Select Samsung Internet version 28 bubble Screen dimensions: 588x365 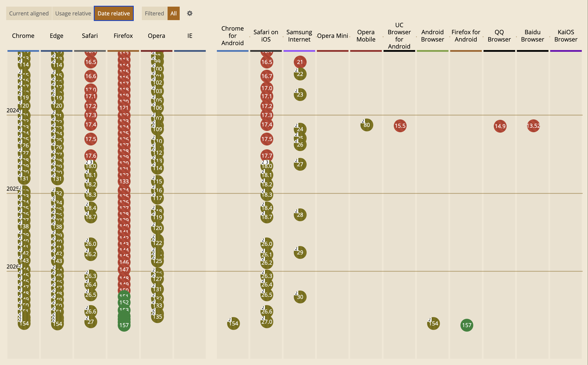coord(300,215)
